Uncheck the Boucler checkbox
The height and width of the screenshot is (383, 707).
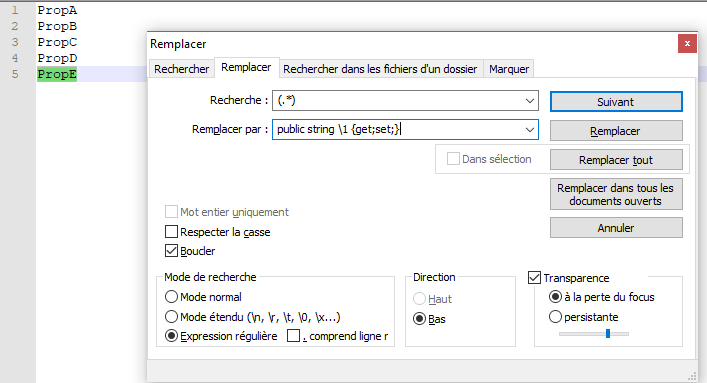point(171,251)
